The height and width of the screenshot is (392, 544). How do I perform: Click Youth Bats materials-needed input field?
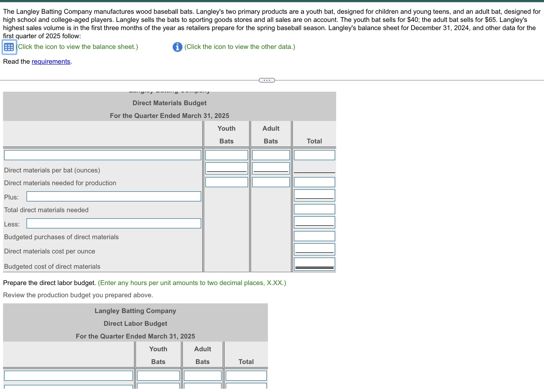[226, 182]
